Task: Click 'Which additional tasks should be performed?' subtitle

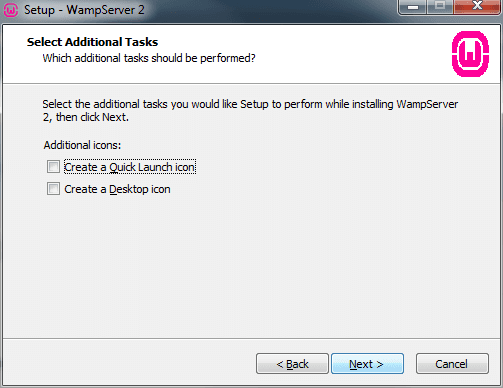Action: [x=149, y=58]
